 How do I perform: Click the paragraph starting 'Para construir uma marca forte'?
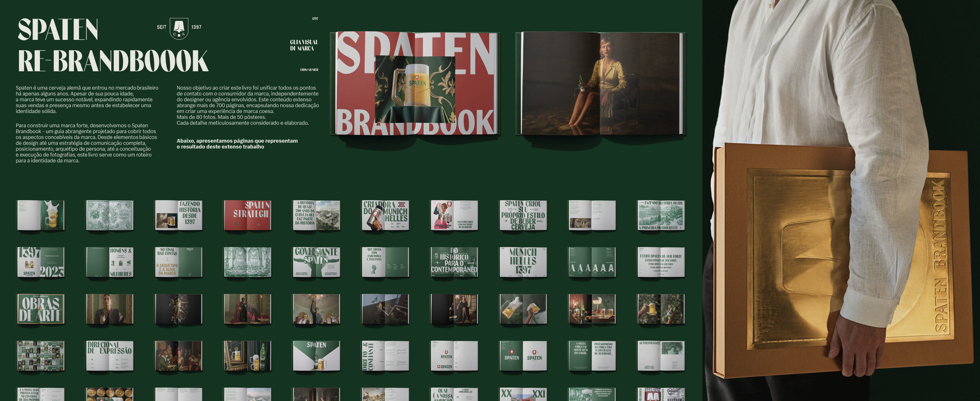tap(86, 143)
